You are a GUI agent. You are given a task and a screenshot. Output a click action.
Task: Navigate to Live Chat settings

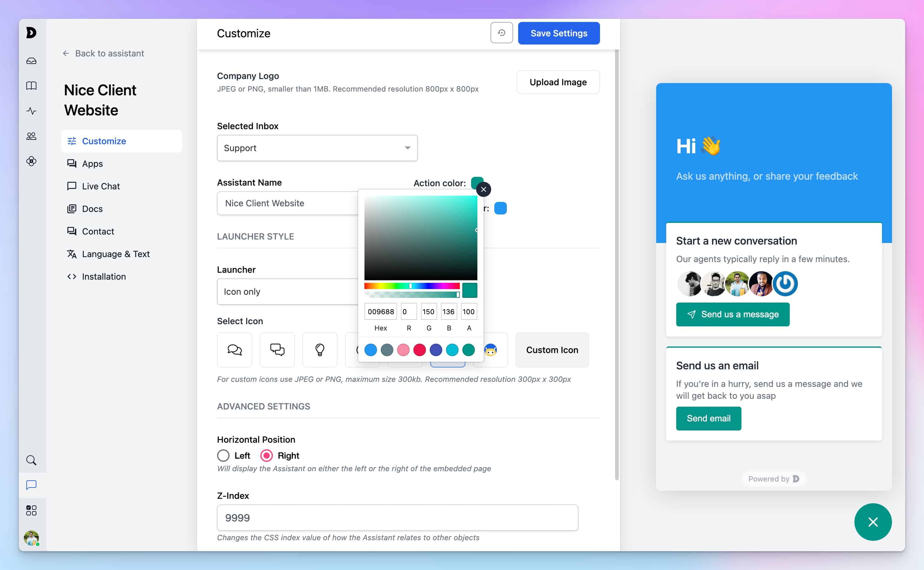(100, 186)
